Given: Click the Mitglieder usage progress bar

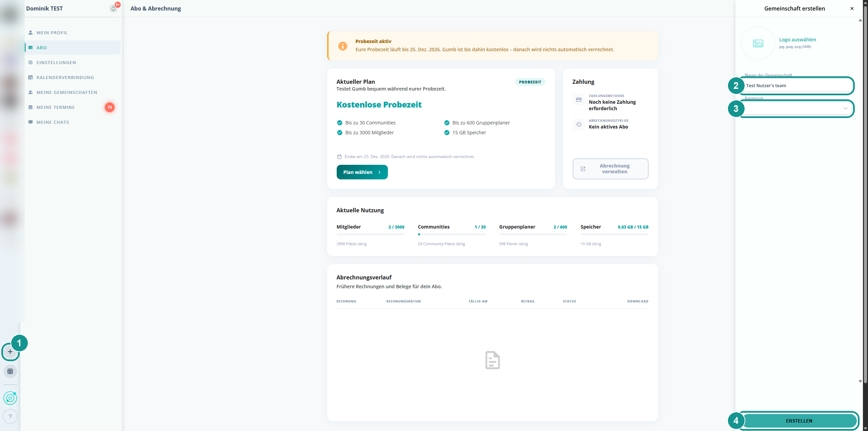Looking at the screenshot, I should pyautogui.click(x=370, y=234).
